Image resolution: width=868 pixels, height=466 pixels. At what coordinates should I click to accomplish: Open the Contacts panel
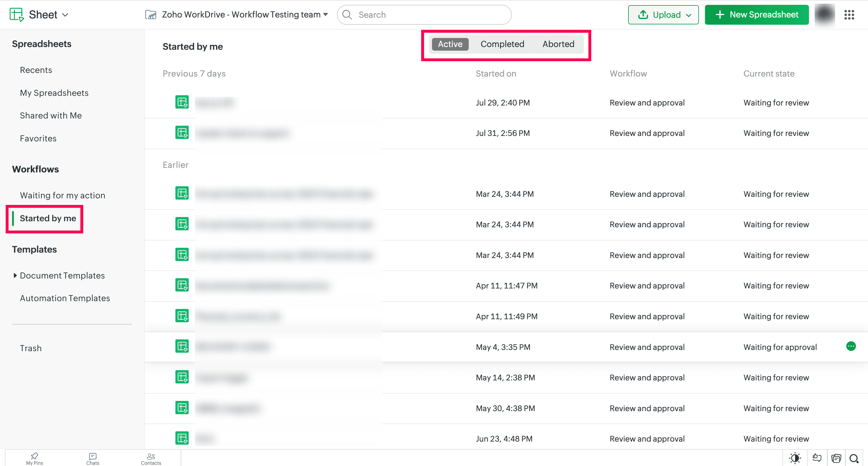click(151, 458)
